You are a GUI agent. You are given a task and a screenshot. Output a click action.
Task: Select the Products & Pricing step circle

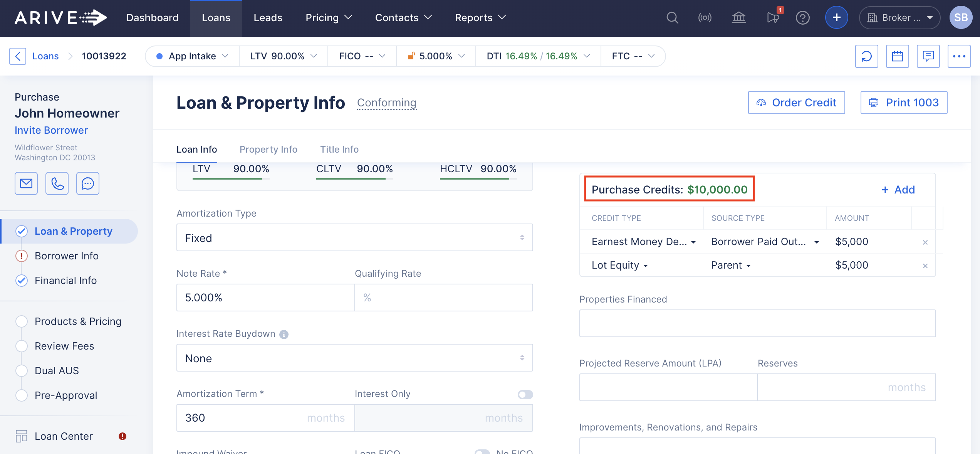tap(22, 321)
